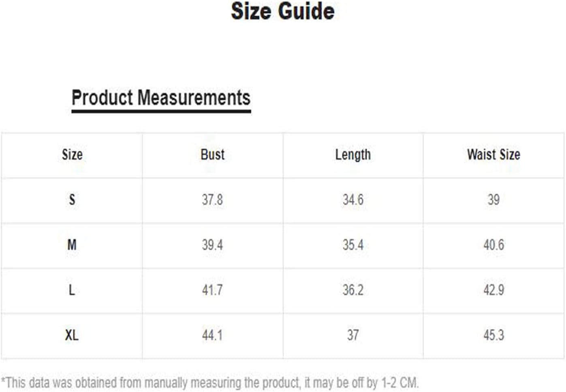Click bust value 44.1
566x392 pixels.
pyautogui.click(x=212, y=335)
